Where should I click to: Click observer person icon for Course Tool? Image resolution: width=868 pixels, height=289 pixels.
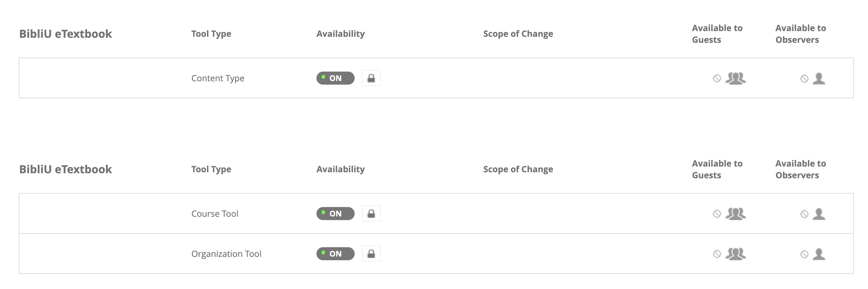point(818,214)
